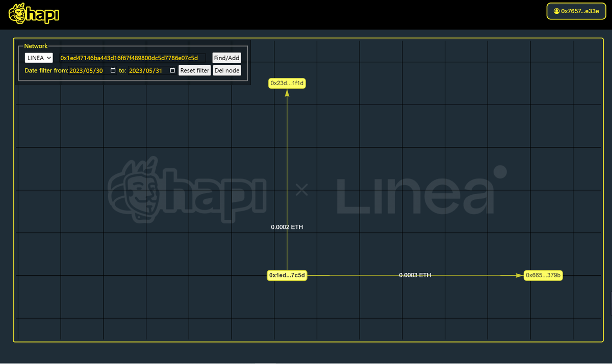
Task: Click the wallet address input field
Action: click(132, 58)
